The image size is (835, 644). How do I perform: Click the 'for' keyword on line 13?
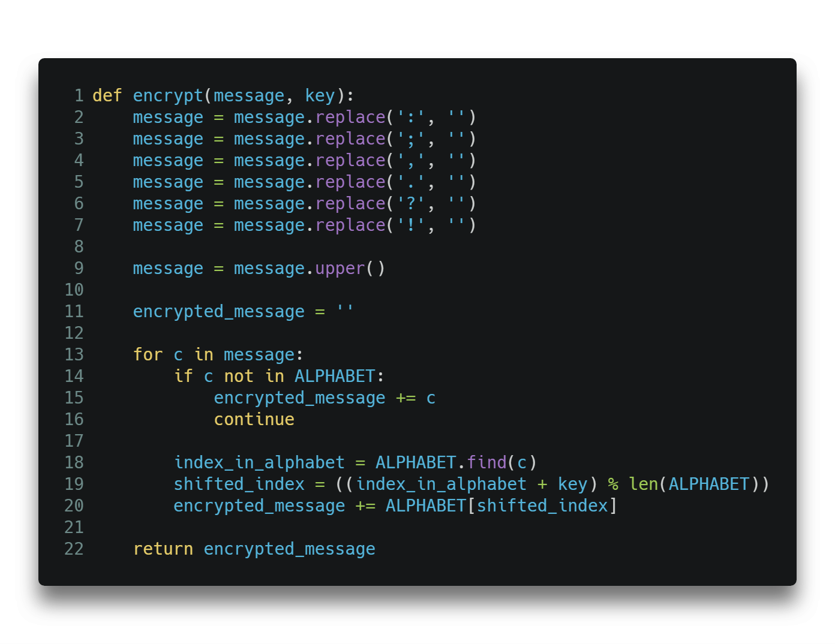(148, 354)
